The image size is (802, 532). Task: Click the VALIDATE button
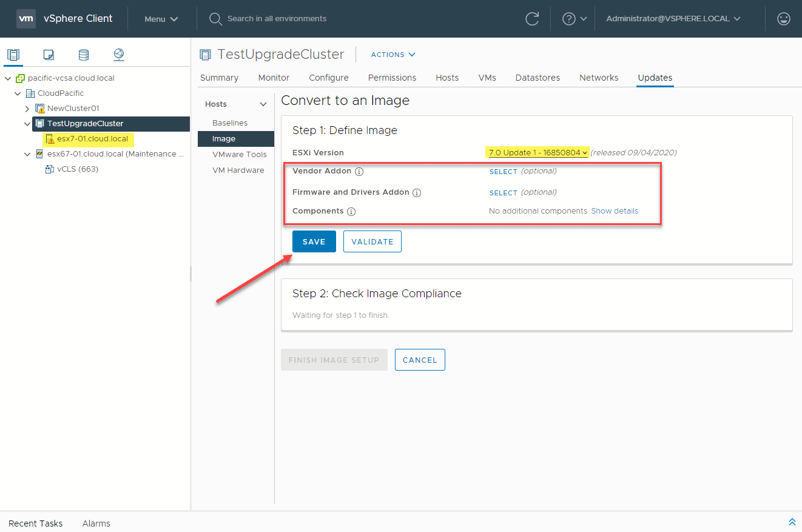point(372,241)
